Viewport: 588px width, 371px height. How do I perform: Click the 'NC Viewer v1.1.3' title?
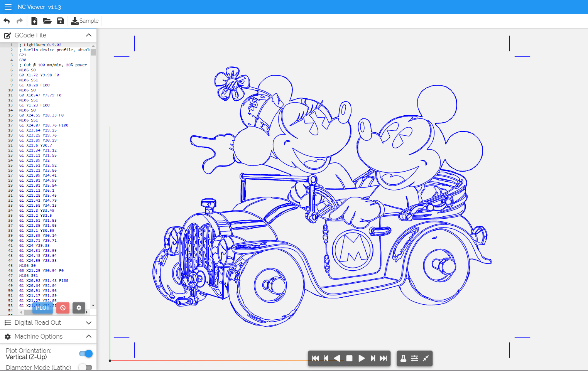(39, 7)
